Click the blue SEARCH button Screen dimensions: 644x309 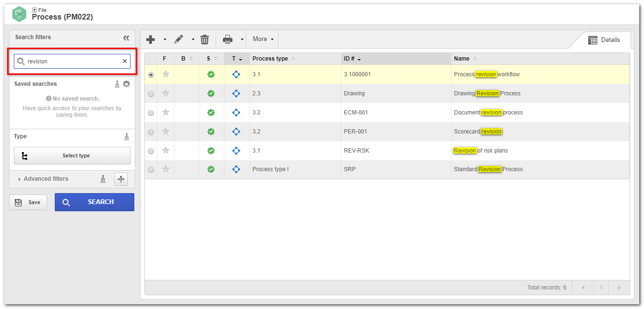point(94,202)
